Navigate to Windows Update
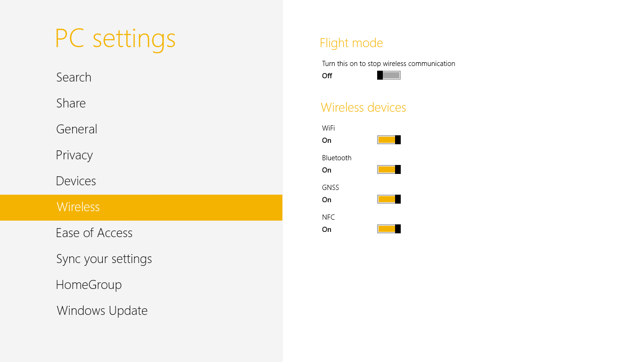 [102, 311]
